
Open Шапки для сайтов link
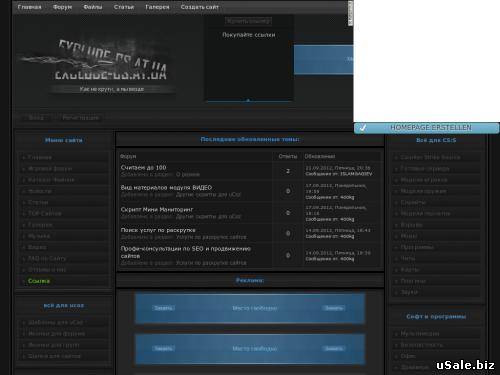pos(54,356)
